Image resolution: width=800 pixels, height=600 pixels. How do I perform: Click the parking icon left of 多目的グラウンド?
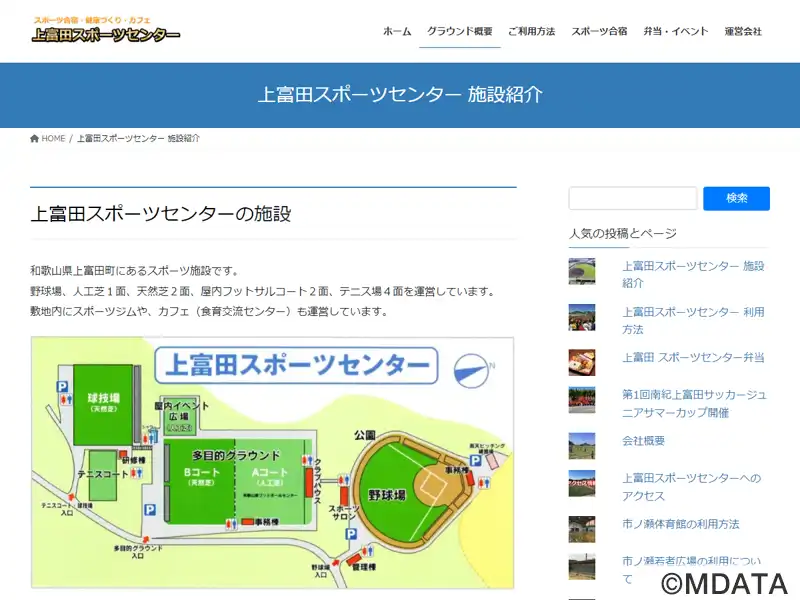pos(149,509)
